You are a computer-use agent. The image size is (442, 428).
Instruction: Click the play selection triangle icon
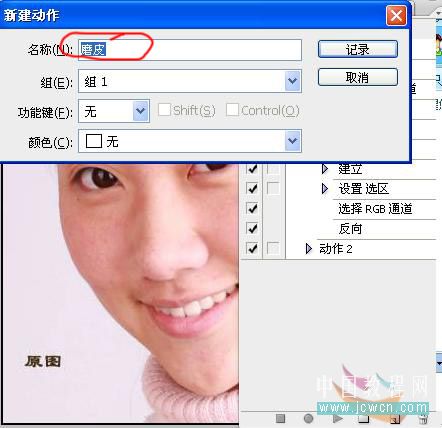tap(337, 418)
